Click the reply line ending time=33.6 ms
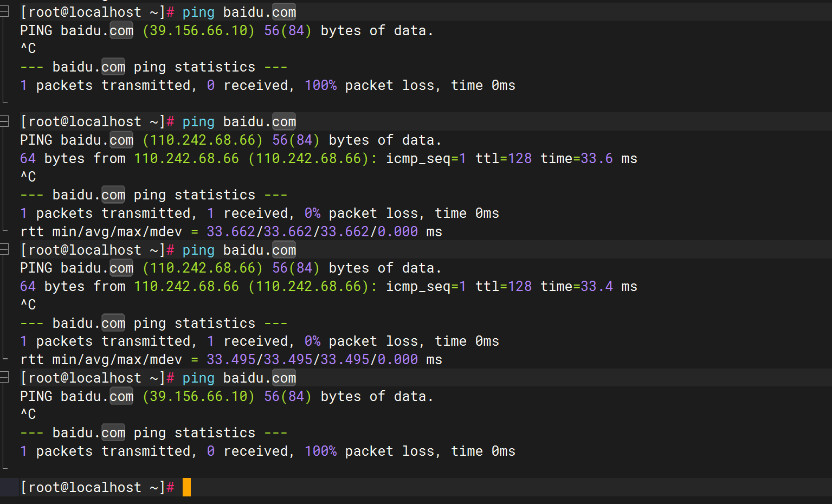 pyautogui.click(x=328, y=158)
